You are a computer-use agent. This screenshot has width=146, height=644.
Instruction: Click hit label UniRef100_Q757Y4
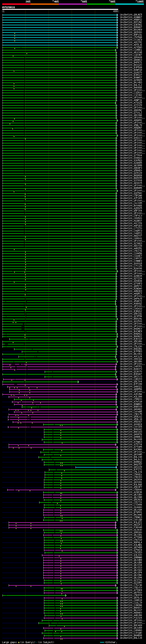point(131,445)
